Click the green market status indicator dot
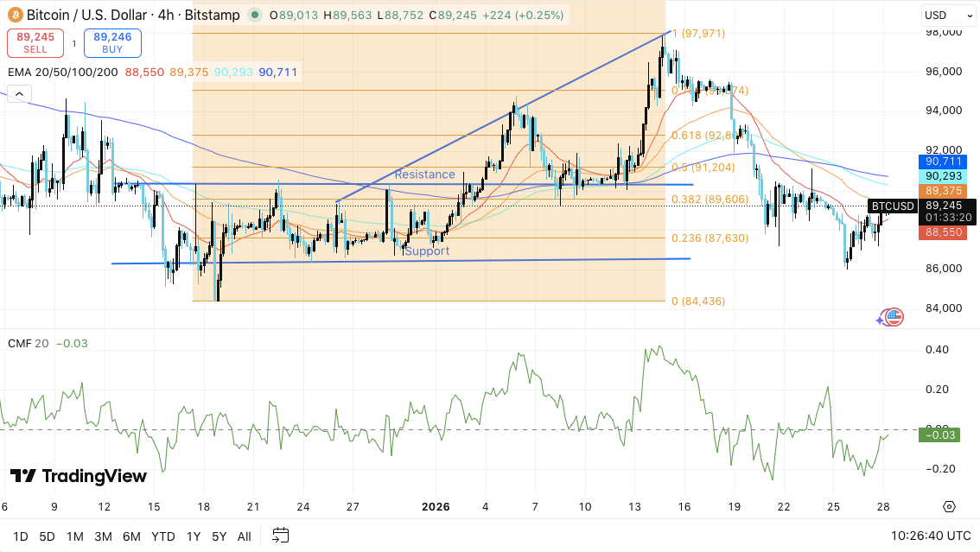Image resolution: width=980 pixels, height=552 pixels. point(253,15)
